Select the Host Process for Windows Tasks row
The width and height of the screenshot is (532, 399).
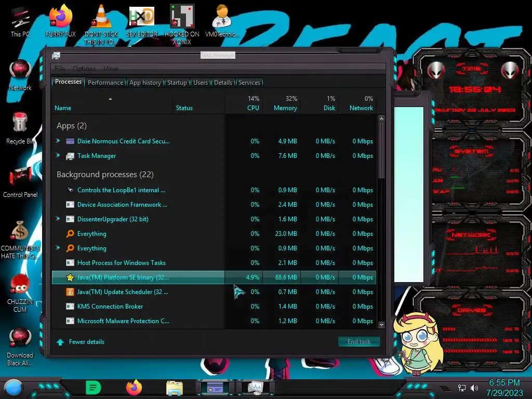(x=214, y=262)
